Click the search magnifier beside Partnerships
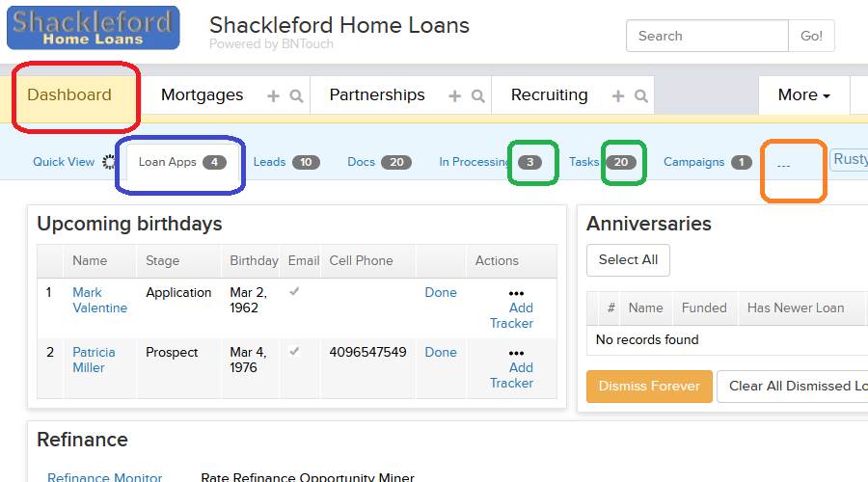The image size is (868, 482). pos(477,96)
